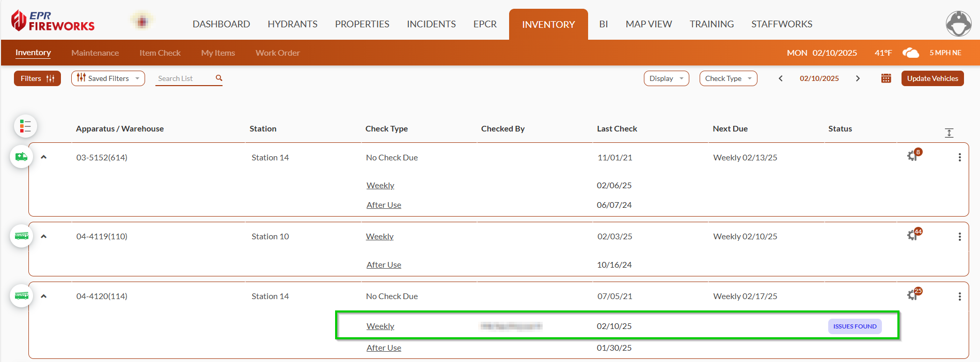Open the Saved Filters dropdown
This screenshot has height=362, width=980.
tap(108, 78)
